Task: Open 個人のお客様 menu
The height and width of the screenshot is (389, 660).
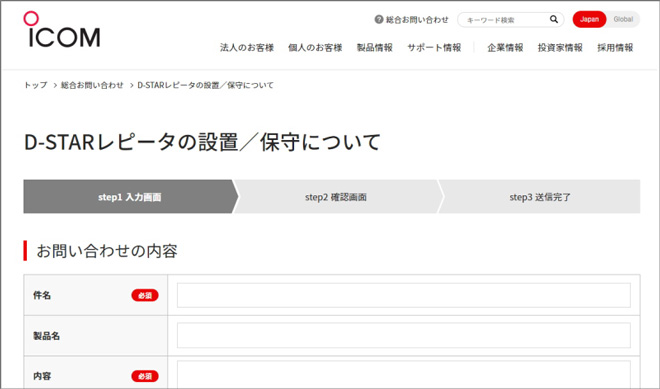Action: tap(315, 48)
